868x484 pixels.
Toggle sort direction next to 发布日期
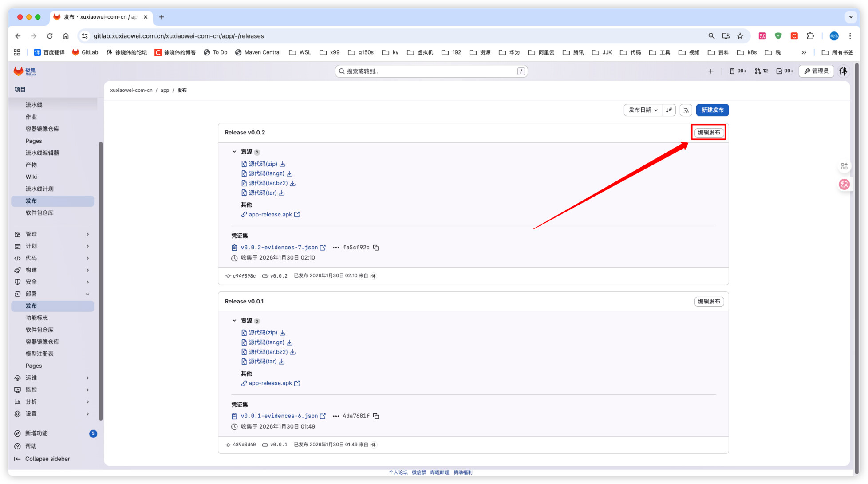click(669, 110)
